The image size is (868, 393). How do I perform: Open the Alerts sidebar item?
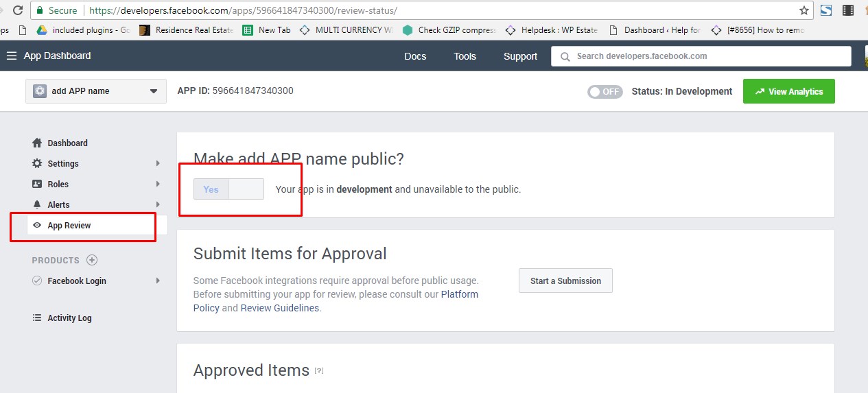pos(58,204)
